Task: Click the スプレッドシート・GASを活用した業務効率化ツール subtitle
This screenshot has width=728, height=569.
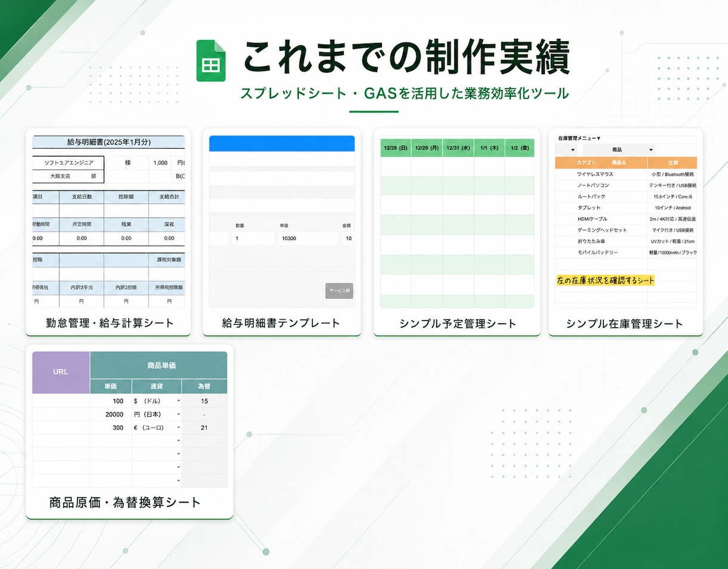Action: click(405, 94)
